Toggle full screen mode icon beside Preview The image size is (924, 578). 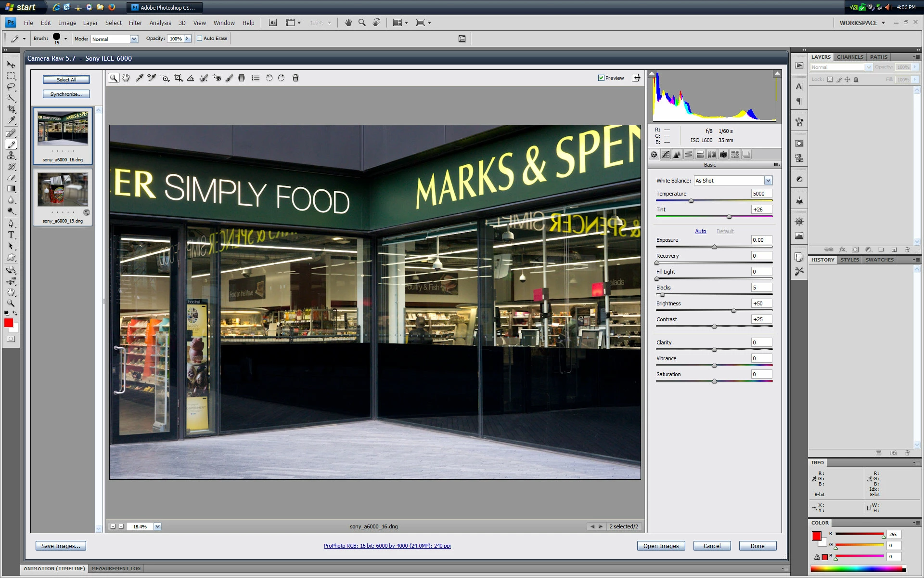click(636, 78)
